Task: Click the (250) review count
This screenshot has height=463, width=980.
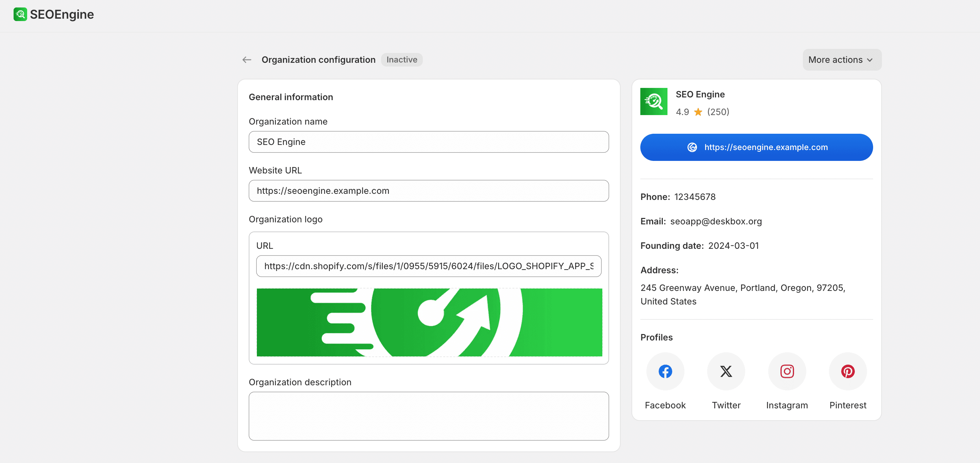Action: point(718,112)
